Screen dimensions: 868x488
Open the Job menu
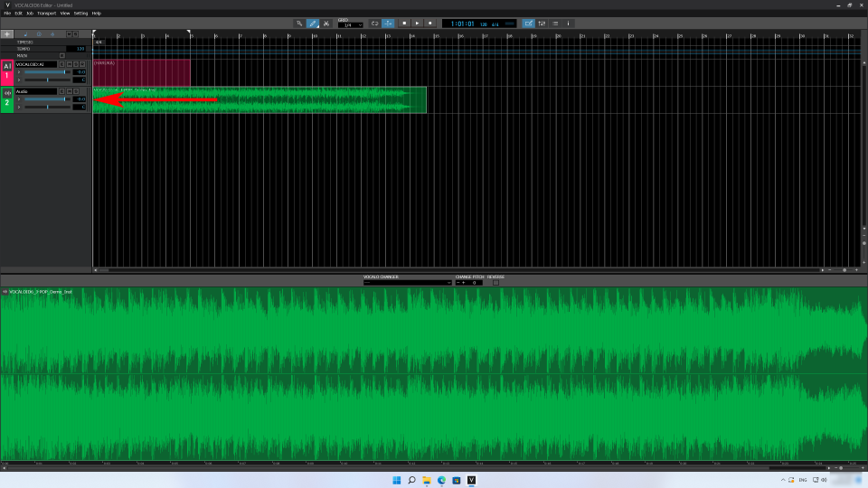pyautogui.click(x=30, y=14)
